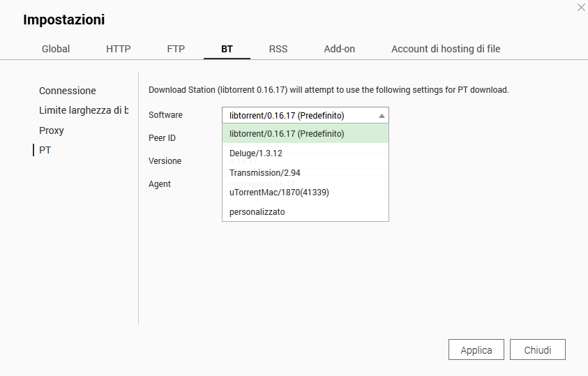The width and height of the screenshot is (588, 376).
Task: Collapse the Software dropdown using its arrow
Action: [382, 116]
